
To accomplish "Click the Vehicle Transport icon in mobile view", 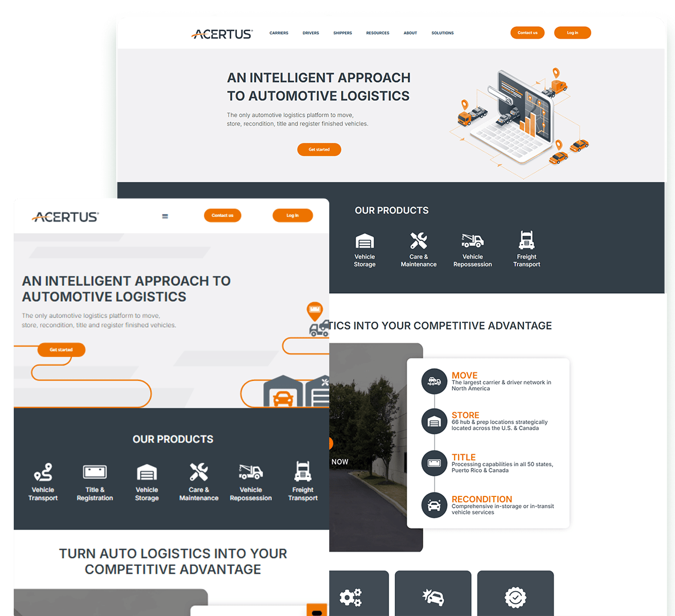I will pyautogui.click(x=43, y=473).
